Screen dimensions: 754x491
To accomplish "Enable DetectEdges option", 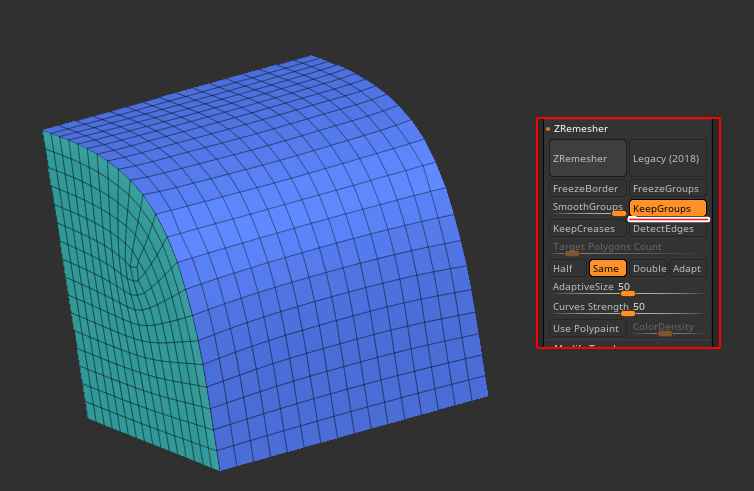I will pyautogui.click(x=667, y=229).
